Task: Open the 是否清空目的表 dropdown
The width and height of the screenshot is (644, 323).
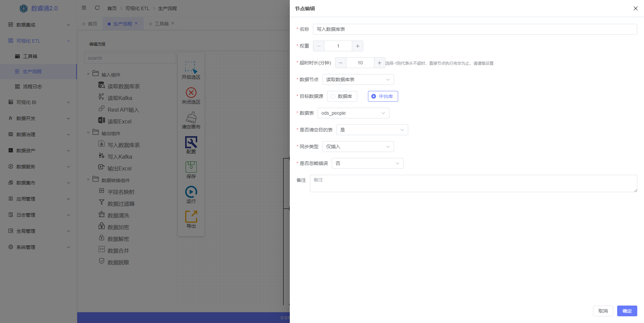Action: (372, 130)
